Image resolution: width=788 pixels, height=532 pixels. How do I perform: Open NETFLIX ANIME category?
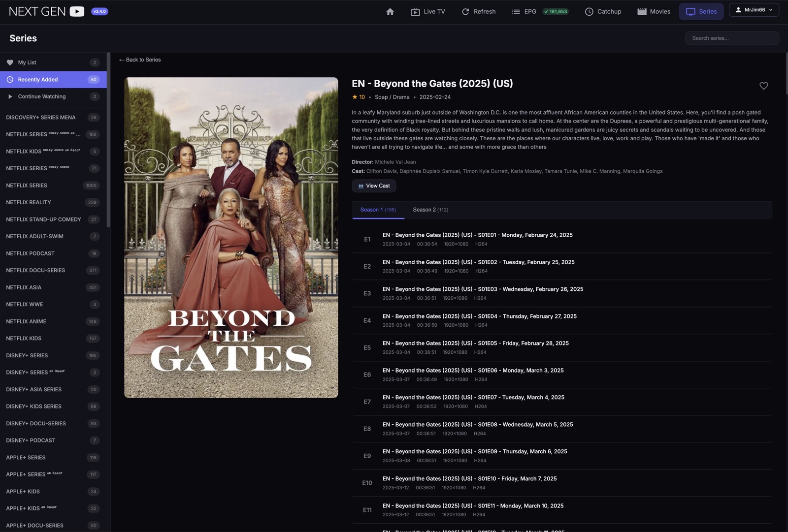click(53, 321)
